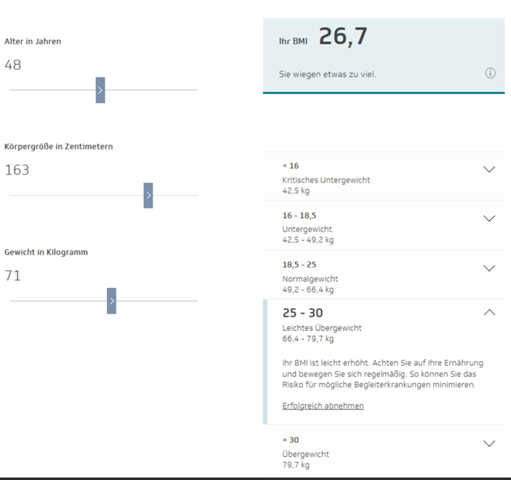The width and height of the screenshot is (511, 480).
Task: Click the info icon in BMI result box
Action: click(x=490, y=73)
